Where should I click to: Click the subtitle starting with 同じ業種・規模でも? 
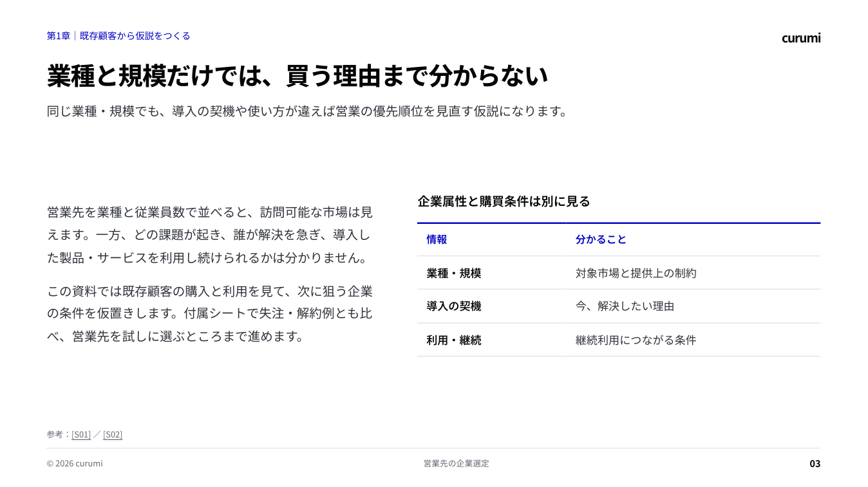pos(308,111)
